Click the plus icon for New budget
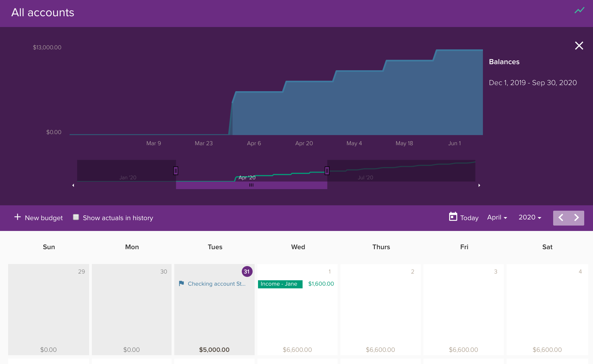 tap(18, 217)
